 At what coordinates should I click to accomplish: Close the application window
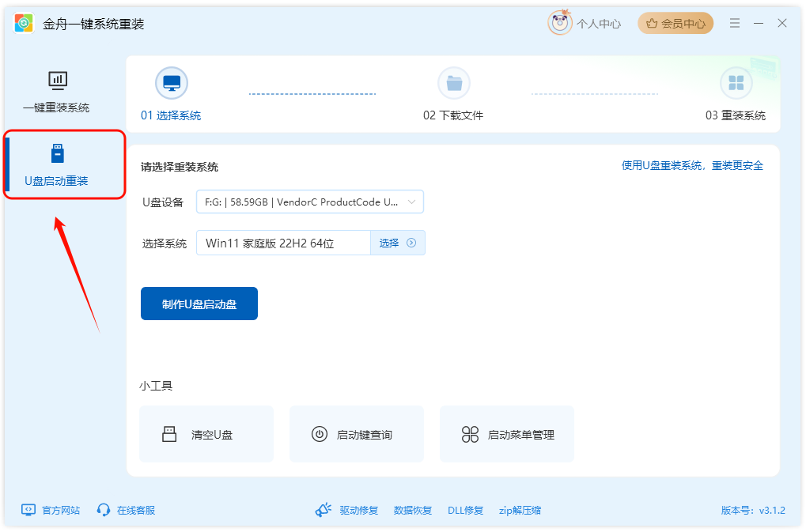pos(781,23)
